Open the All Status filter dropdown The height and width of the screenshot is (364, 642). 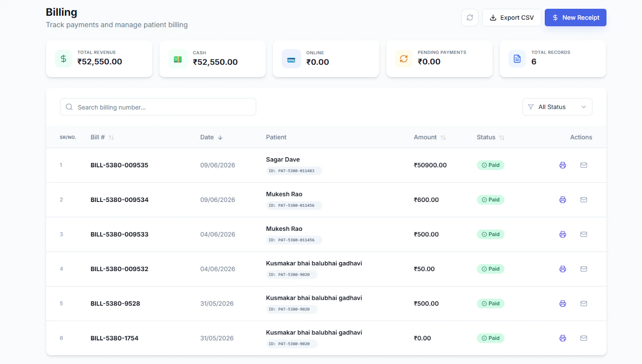[557, 107]
